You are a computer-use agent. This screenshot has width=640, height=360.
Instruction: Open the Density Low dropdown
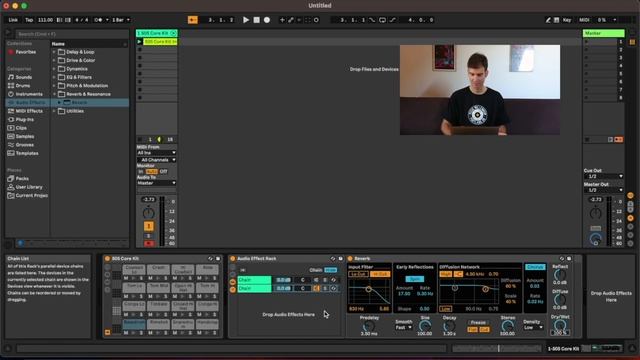[533, 327]
